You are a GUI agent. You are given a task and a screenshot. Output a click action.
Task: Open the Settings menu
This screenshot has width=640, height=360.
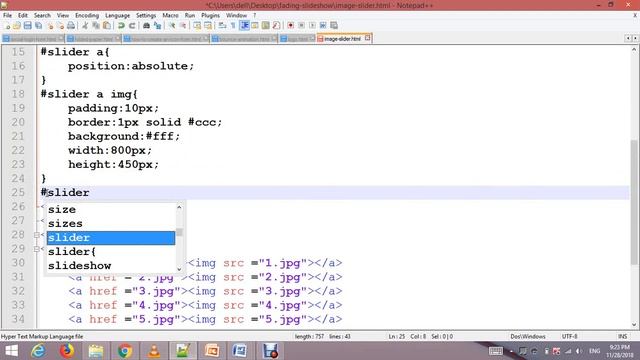coord(146,16)
